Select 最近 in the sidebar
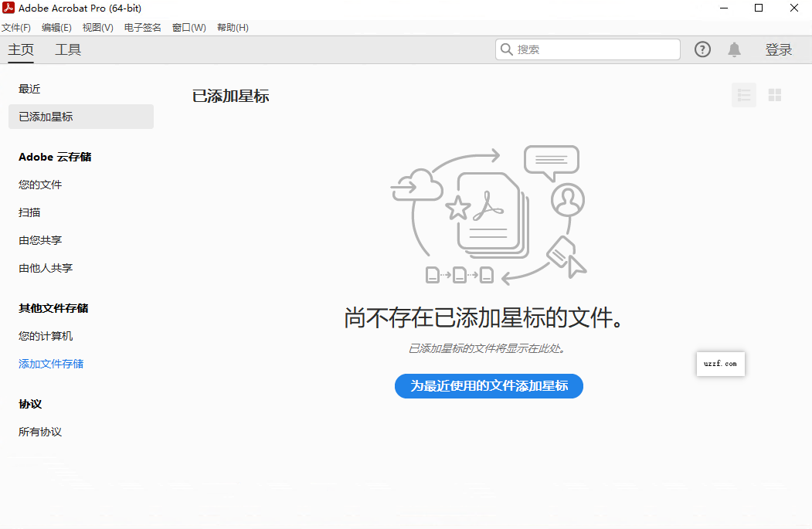 pyautogui.click(x=29, y=89)
